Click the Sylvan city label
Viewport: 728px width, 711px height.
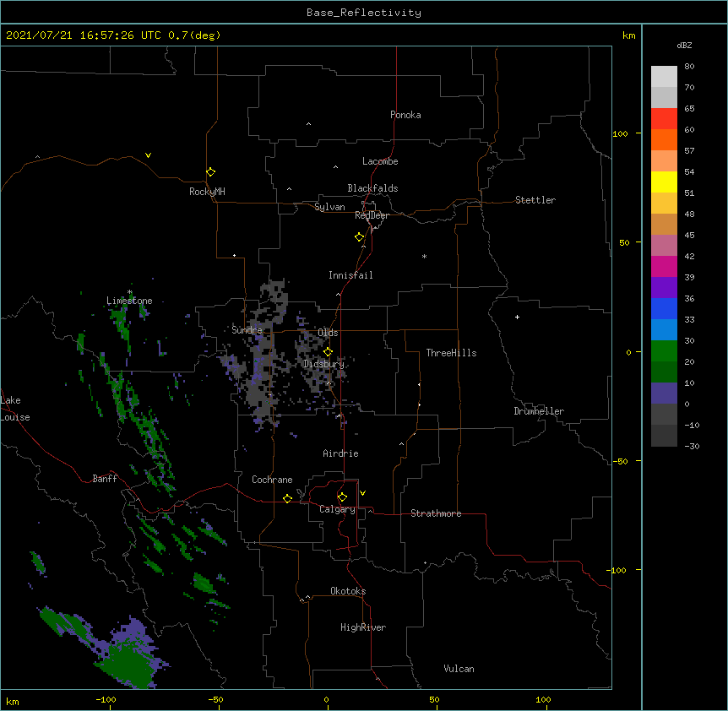tap(329, 207)
